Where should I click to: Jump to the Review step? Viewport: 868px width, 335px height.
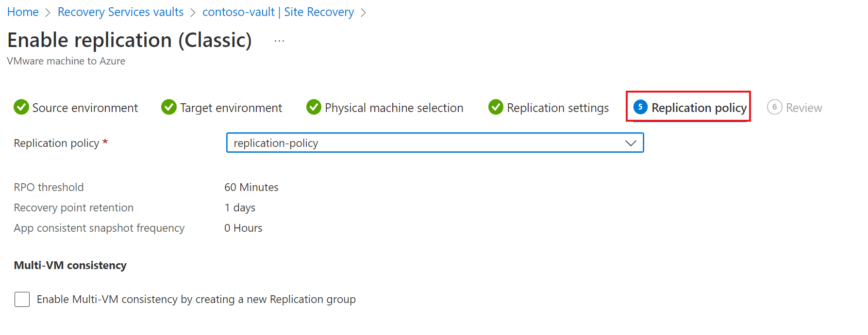803,108
